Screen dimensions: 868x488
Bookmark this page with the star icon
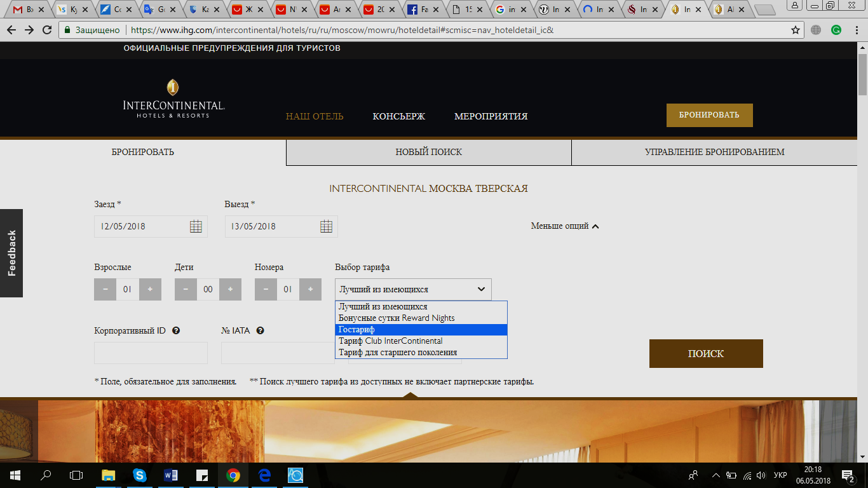point(795,30)
